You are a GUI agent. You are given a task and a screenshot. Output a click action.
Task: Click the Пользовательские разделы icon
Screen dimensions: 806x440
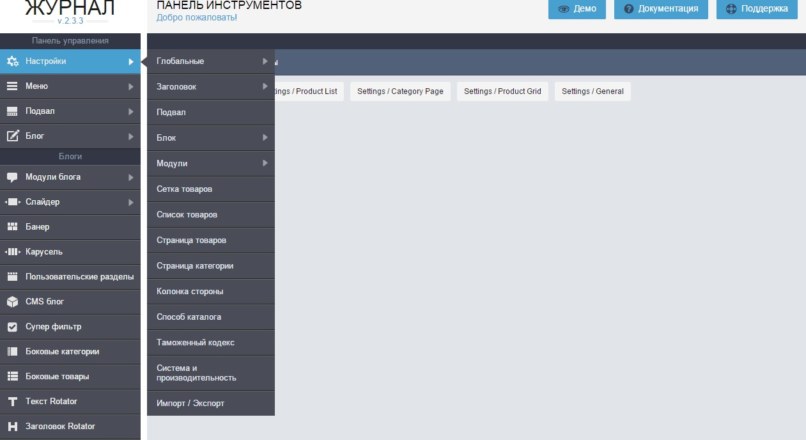click(x=12, y=277)
